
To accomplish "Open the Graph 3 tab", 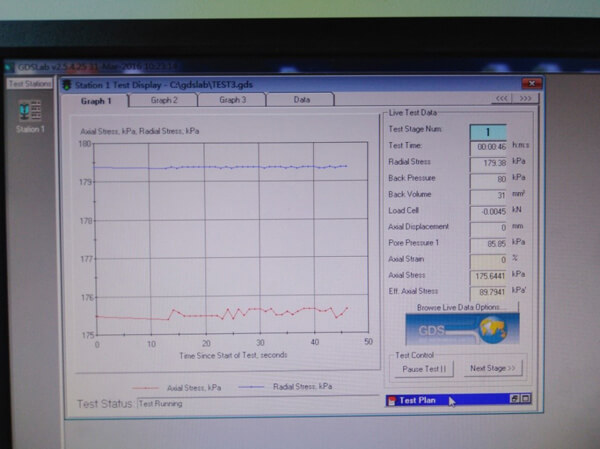I will (x=232, y=100).
